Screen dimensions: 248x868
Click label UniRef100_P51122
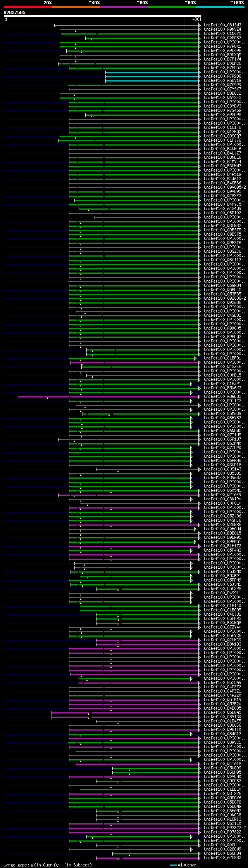click(222, 401)
